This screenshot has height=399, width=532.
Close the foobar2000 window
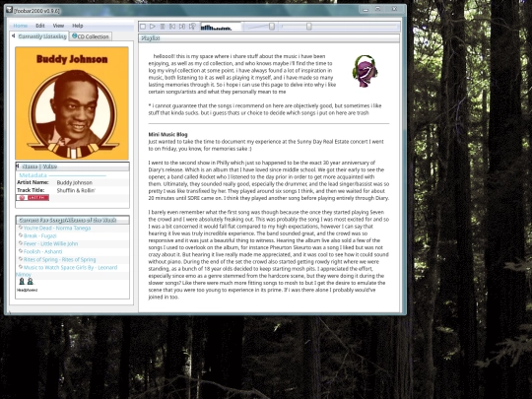(394, 10)
